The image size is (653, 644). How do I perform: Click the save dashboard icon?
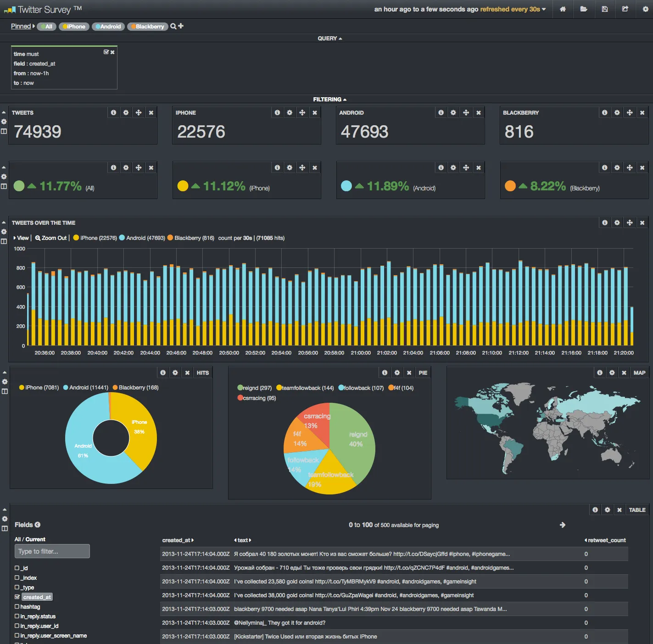click(605, 9)
